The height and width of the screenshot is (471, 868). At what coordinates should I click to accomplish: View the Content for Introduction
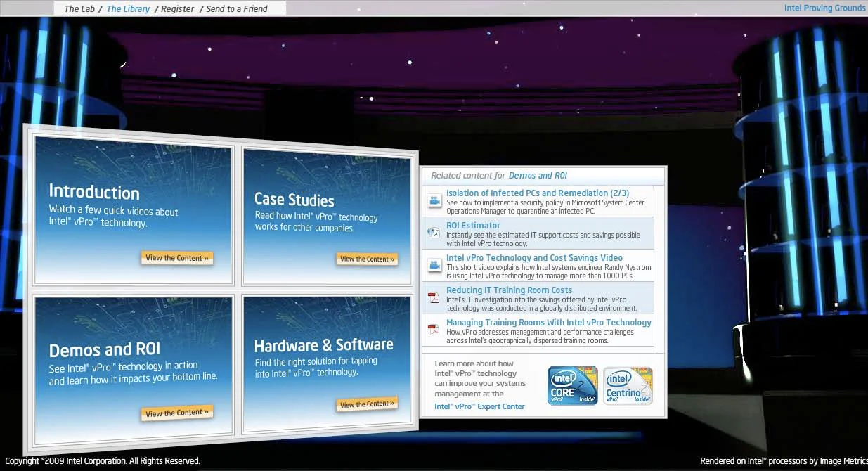[177, 258]
